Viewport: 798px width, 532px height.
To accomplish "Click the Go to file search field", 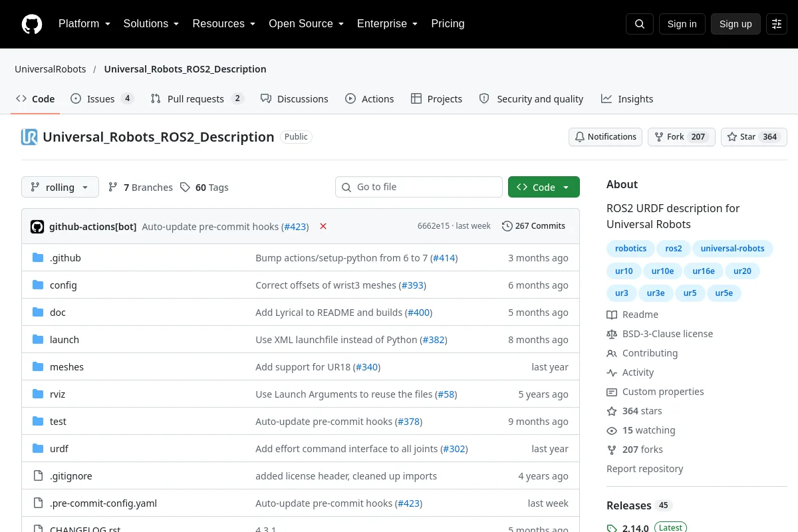I will point(419,188).
